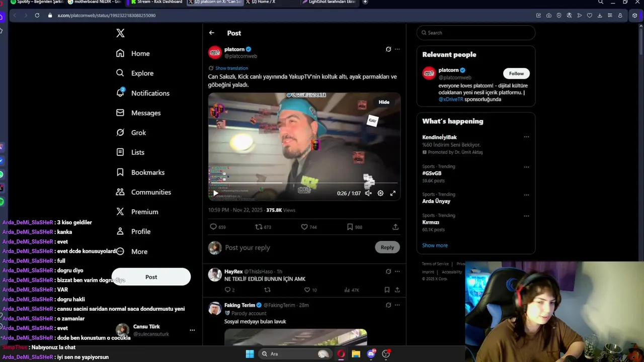Repost HayRex's comment
This screenshot has height=362, width=644.
(267, 290)
